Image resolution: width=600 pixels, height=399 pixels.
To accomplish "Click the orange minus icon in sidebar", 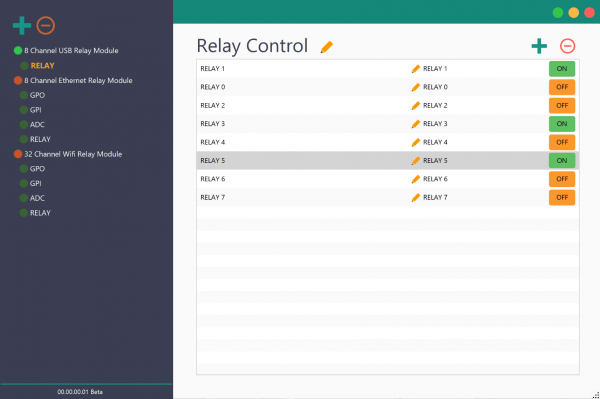I will [x=46, y=26].
